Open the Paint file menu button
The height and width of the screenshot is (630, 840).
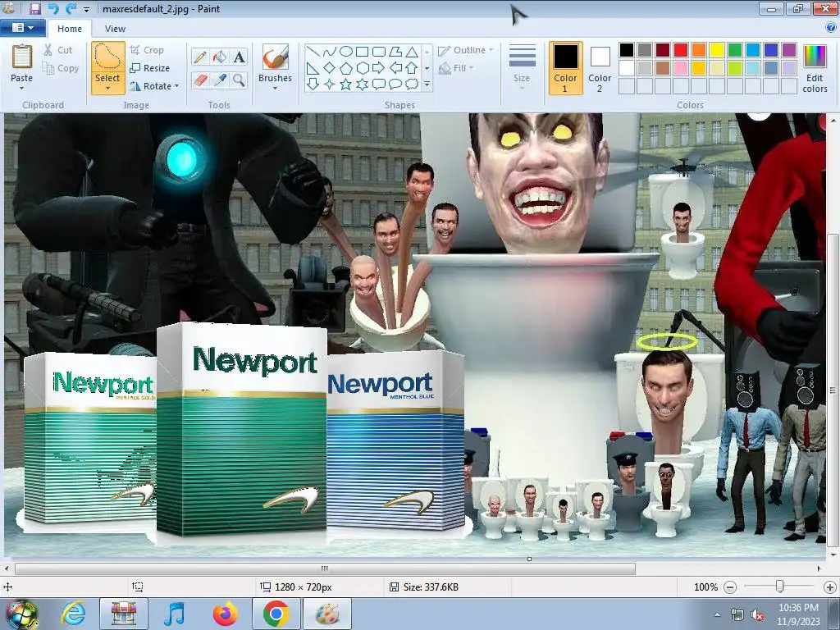pyautogui.click(x=22, y=28)
